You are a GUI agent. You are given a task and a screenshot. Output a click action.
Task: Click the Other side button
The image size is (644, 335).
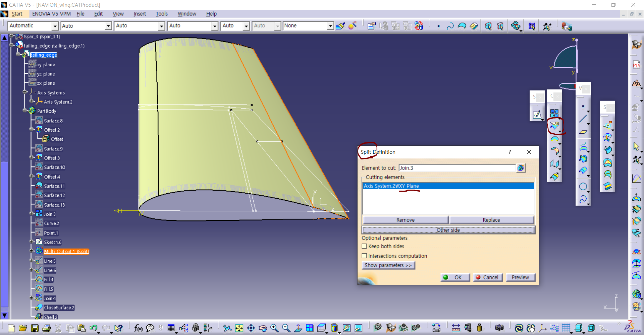pyautogui.click(x=448, y=230)
